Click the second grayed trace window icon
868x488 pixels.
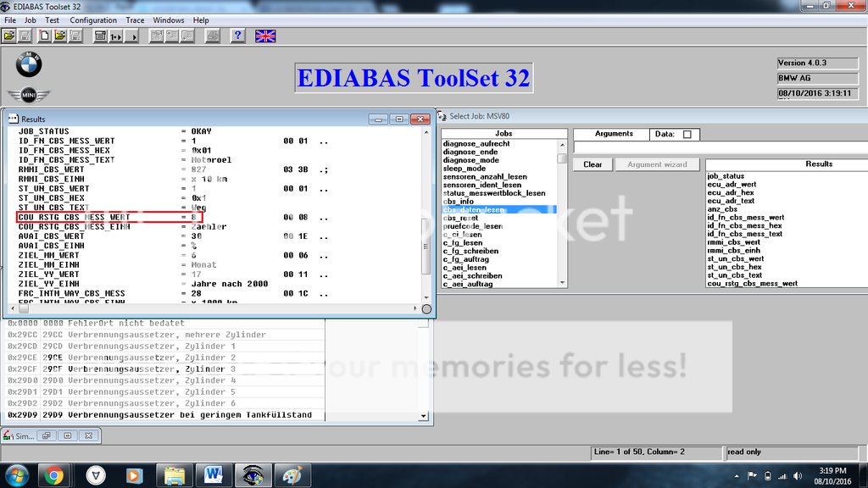pyautogui.click(x=172, y=36)
